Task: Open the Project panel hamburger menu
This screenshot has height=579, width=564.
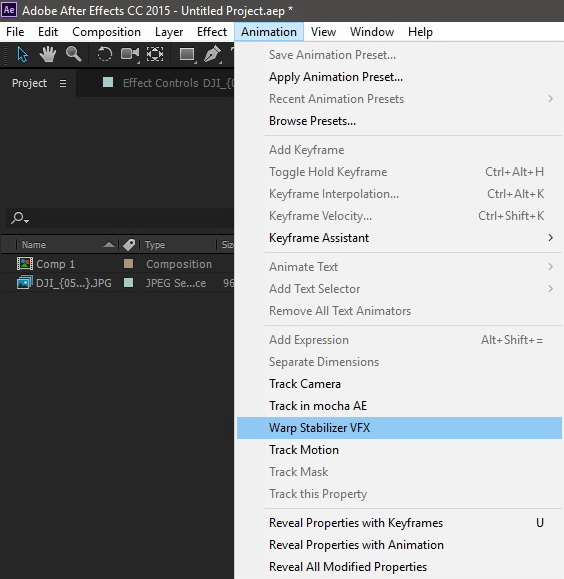Action: tap(63, 83)
